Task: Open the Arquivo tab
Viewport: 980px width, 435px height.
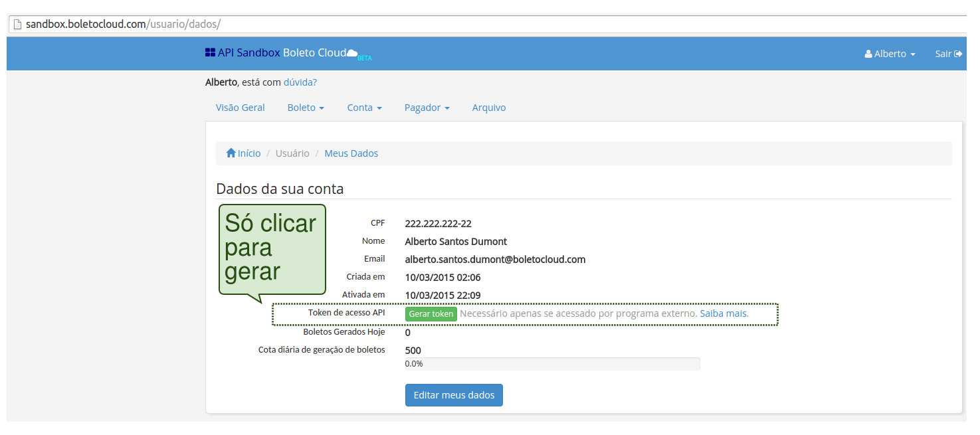Action: click(x=488, y=108)
